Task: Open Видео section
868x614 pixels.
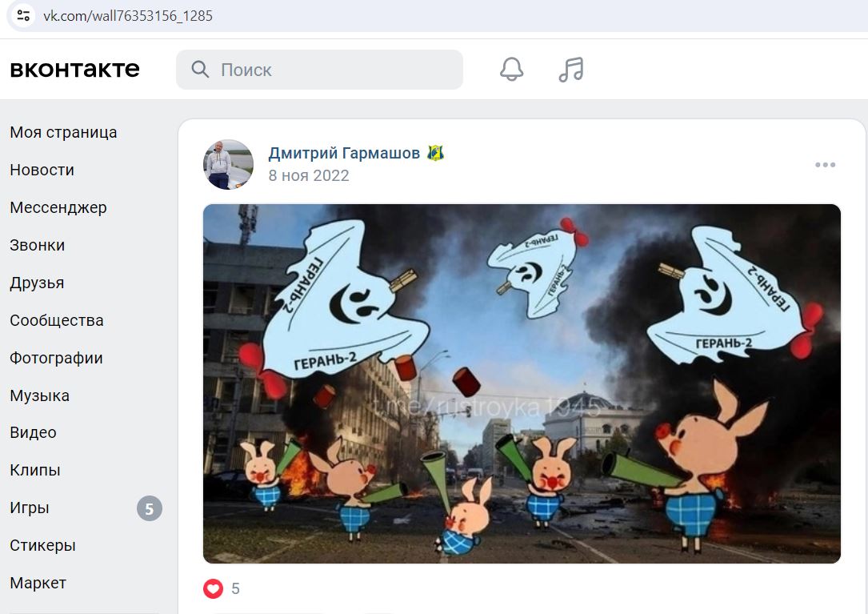Action: coord(34,432)
